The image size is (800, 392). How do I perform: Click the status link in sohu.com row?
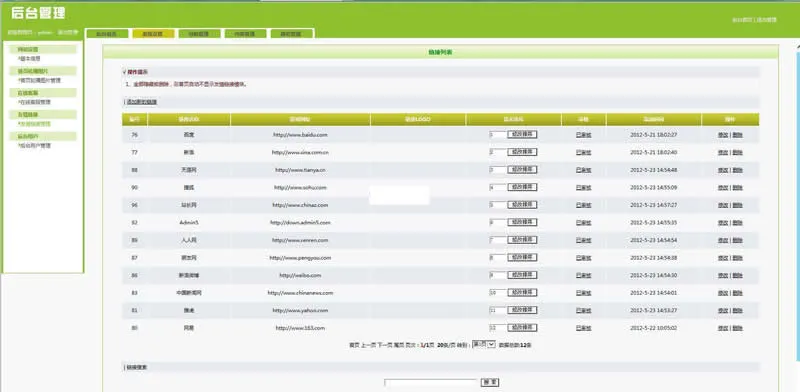(x=583, y=187)
